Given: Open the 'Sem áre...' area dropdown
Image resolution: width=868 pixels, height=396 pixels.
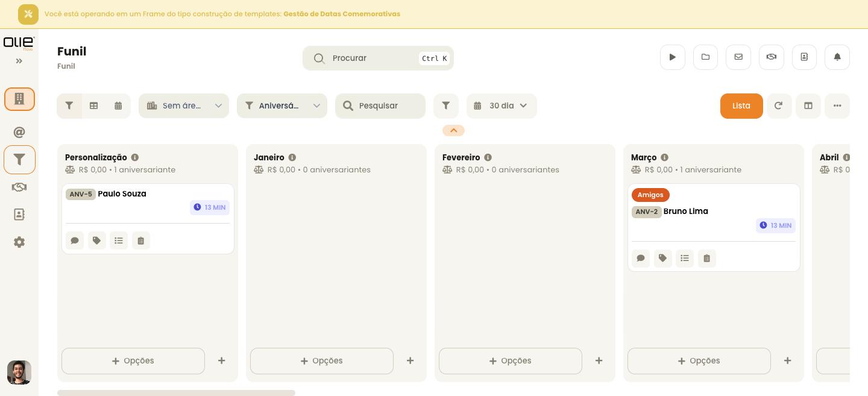Looking at the screenshot, I should point(184,105).
